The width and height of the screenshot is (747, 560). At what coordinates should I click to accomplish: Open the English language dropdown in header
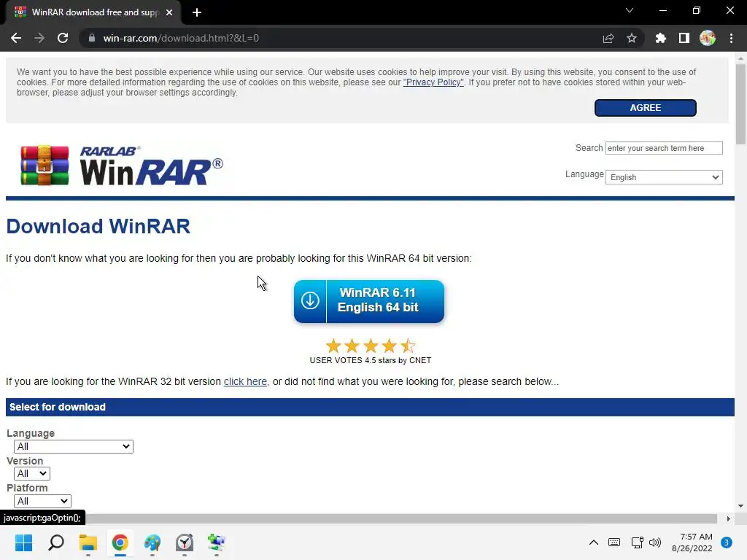[x=664, y=177]
